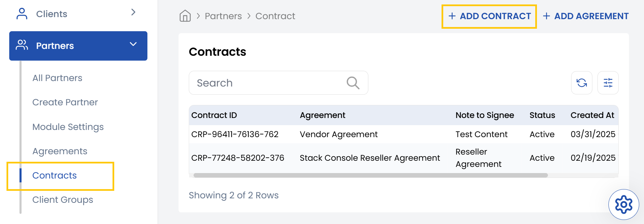The width and height of the screenshot is (644, 224).
Task: Click the Clients person icon
Action: pyautogui.click(x=22, y=14)
